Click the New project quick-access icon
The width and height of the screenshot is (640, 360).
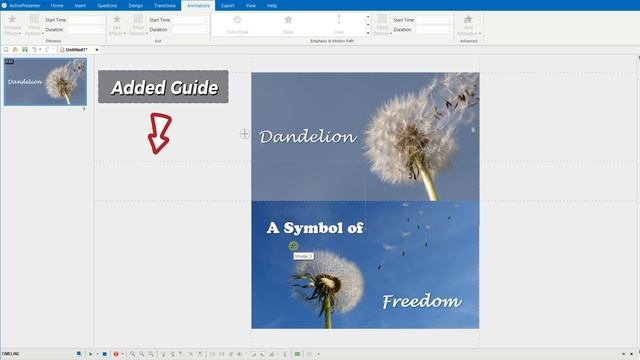coord(6,50)
